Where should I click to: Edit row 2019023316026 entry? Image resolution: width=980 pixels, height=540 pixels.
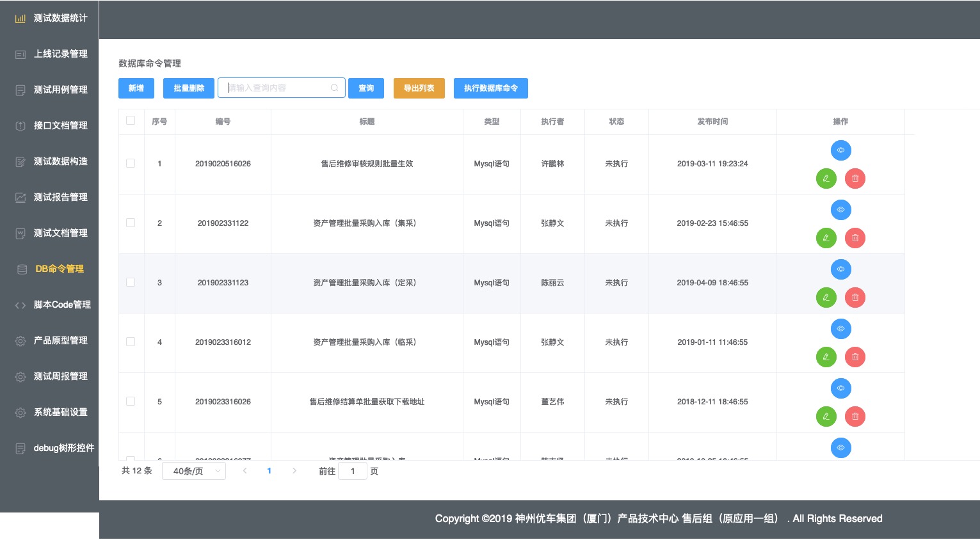coord(826,417)
